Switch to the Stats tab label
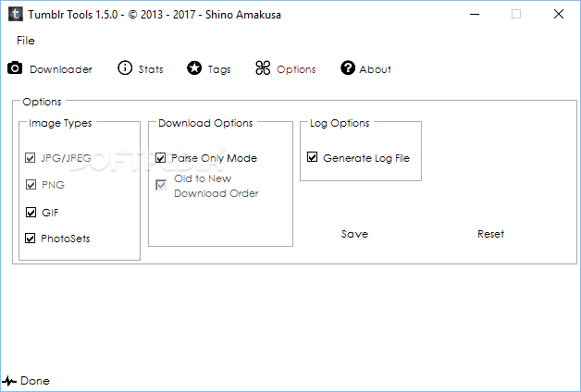The height and width of the screenshot is (392, 581). click(151, 69)
